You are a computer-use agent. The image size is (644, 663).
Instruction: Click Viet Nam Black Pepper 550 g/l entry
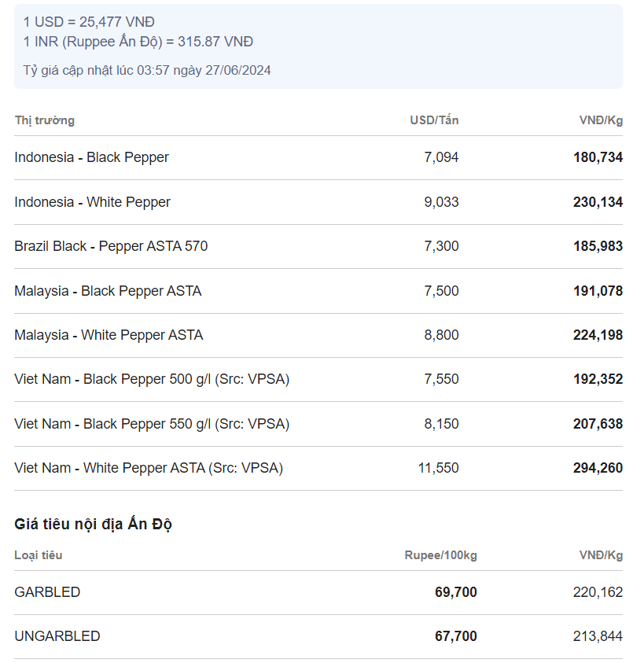152,424
